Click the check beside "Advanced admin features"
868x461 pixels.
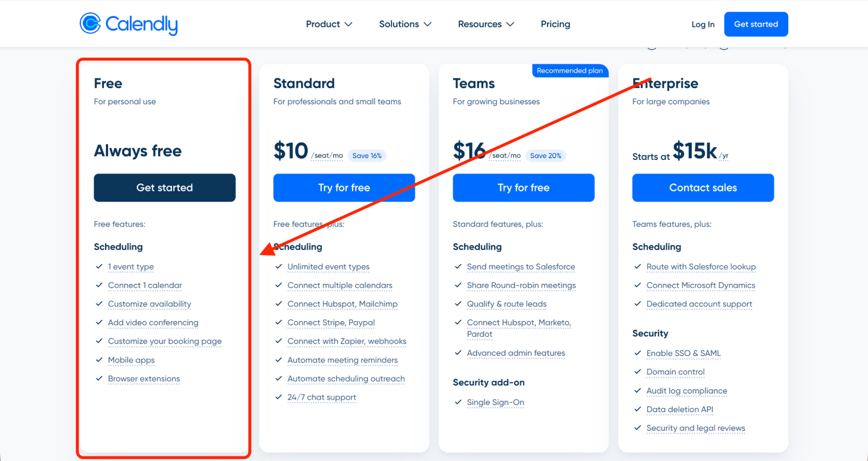458,353
